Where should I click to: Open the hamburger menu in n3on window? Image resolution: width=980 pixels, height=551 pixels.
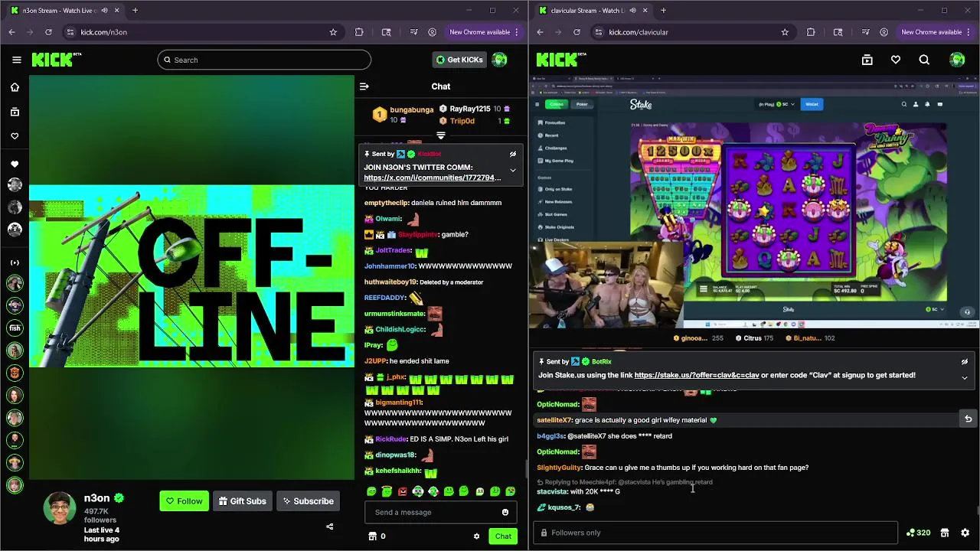pyautogui.click(x=16, y=60)
